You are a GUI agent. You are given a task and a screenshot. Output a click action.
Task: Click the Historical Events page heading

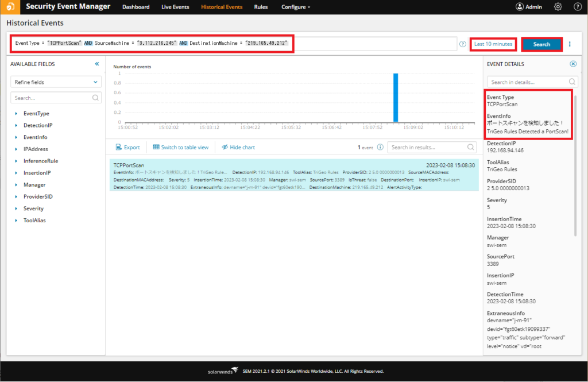35,23
